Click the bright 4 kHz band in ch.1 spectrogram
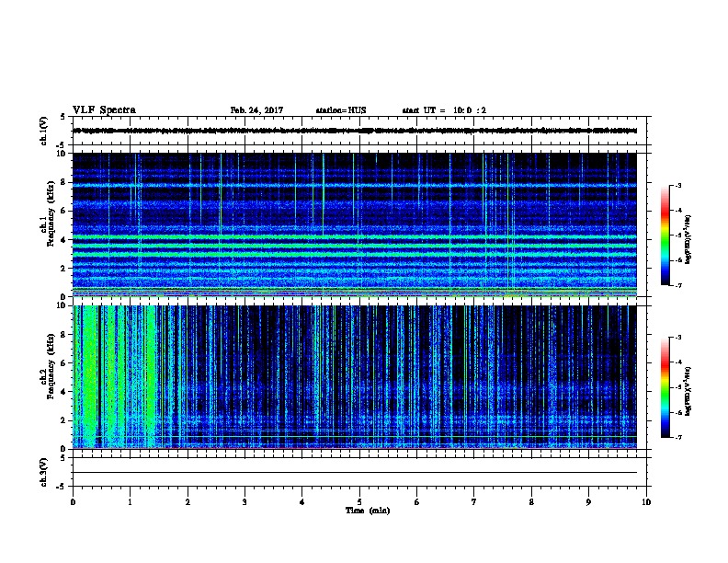 (x=355, y=237)
